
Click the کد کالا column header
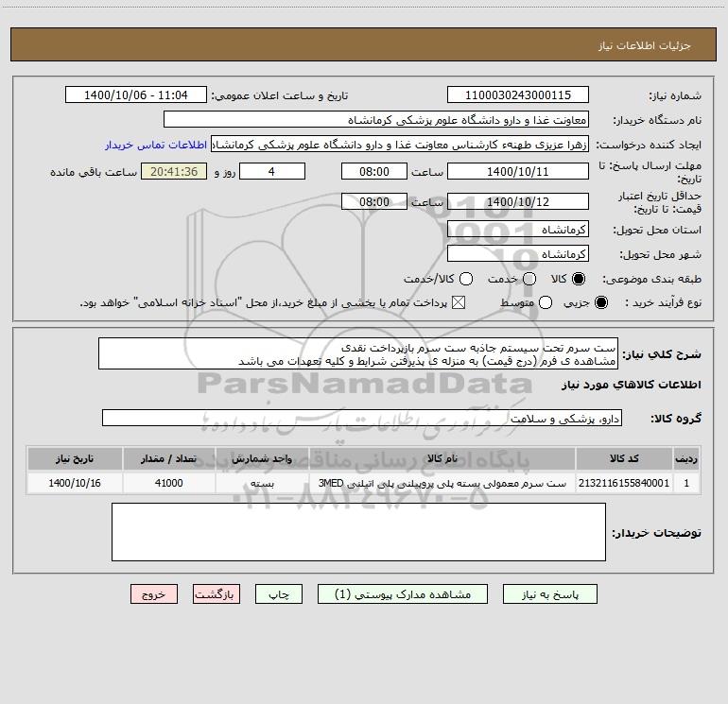(x=624, y=458)
